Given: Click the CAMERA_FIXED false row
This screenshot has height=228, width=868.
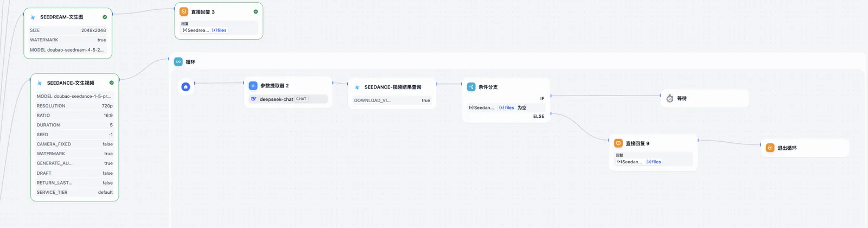Looking at the screenshot, I should [x=75, y=144].
